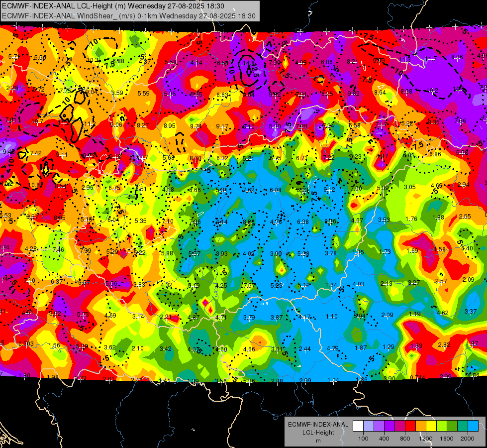Click the wind shear value '7.99'
Image resolution: width=487 pixels, height=448 pixels.
tap(86, 250)
